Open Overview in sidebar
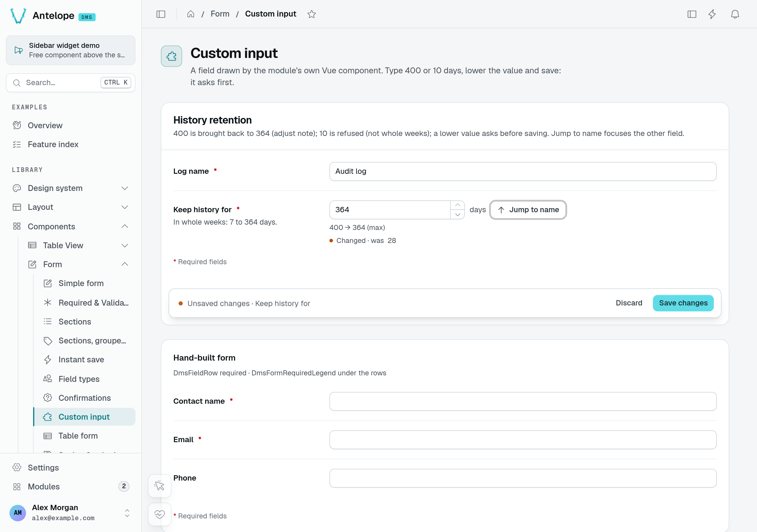757x532 pixels. [71, 125]
